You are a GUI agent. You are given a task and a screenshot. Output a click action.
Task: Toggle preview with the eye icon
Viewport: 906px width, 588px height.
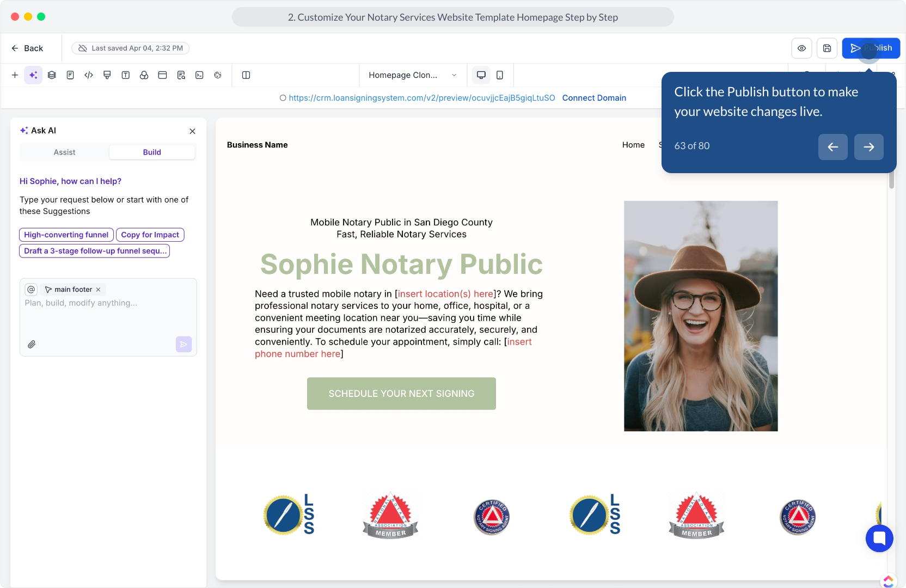click(x=801, y=48)
